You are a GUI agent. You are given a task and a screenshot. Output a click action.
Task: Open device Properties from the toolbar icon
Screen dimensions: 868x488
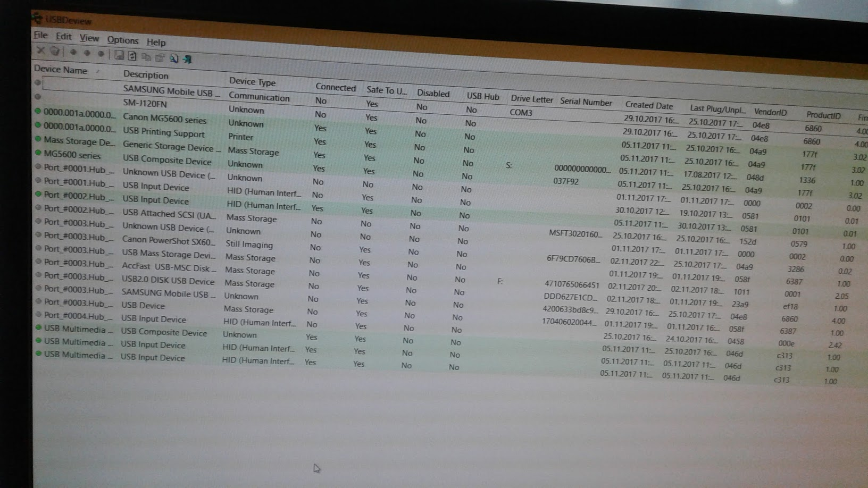pyautogui.click(x=160, y=57)
